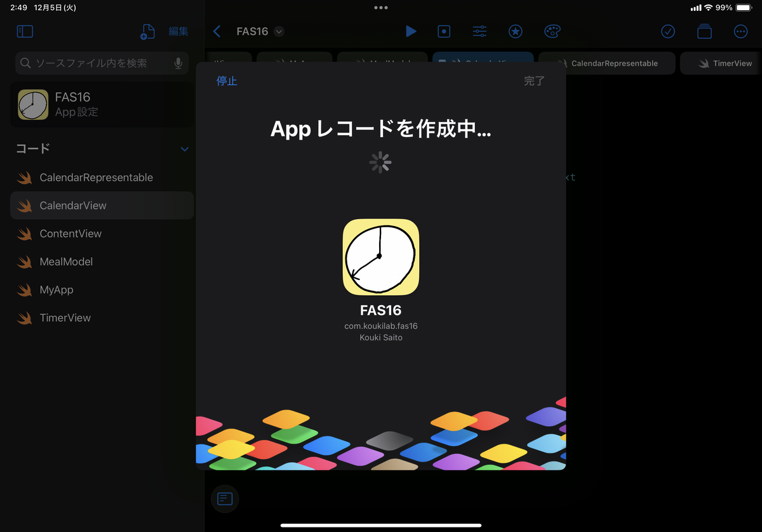Screen dimensions: 762x532
Task: Select ContentView file in sidebar
Action: [102, 234]
